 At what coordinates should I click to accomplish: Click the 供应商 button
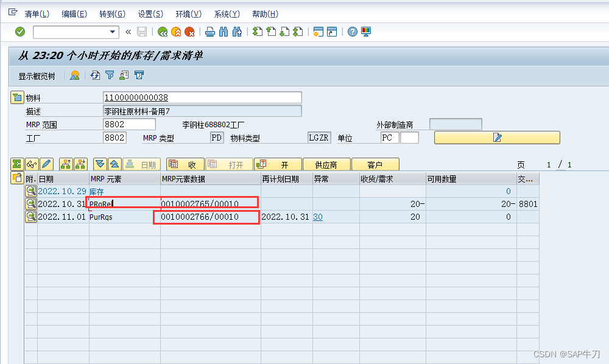tap(326, 164)
